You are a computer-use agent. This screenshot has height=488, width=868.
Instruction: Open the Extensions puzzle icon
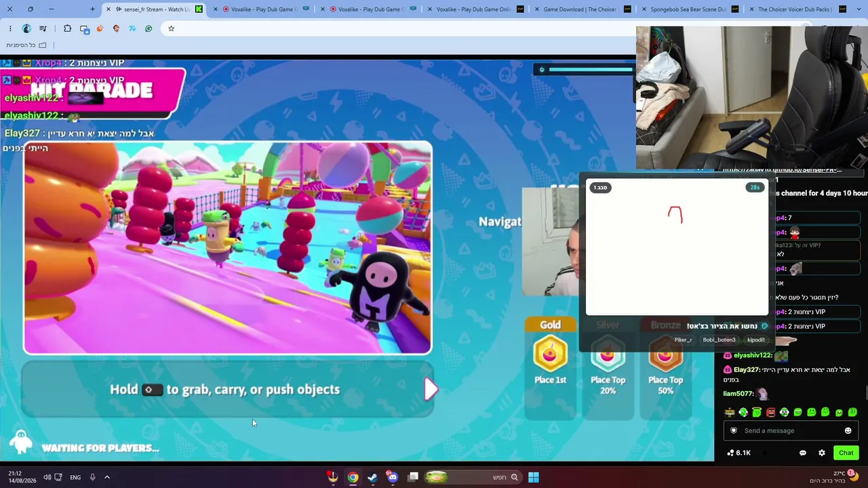[67, 28]
